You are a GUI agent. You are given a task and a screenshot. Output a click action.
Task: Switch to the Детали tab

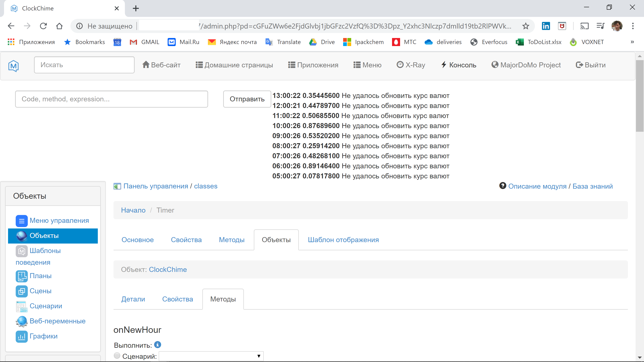click(x=133, y=299)
